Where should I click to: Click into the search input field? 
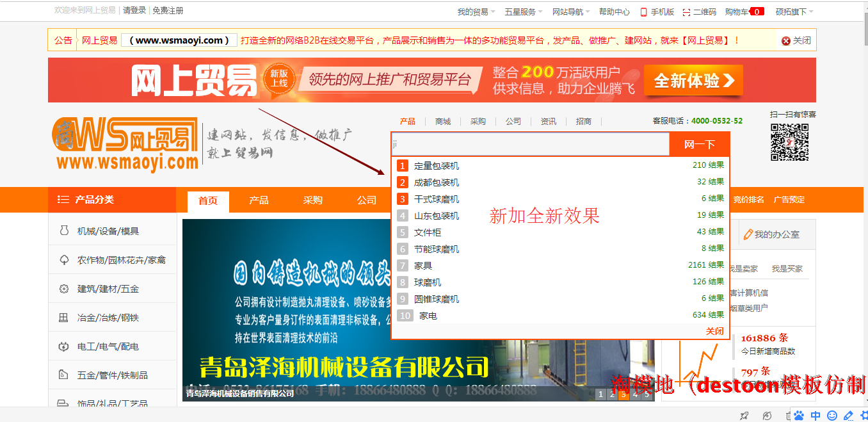pyautogui.click(x=530, y=145)
